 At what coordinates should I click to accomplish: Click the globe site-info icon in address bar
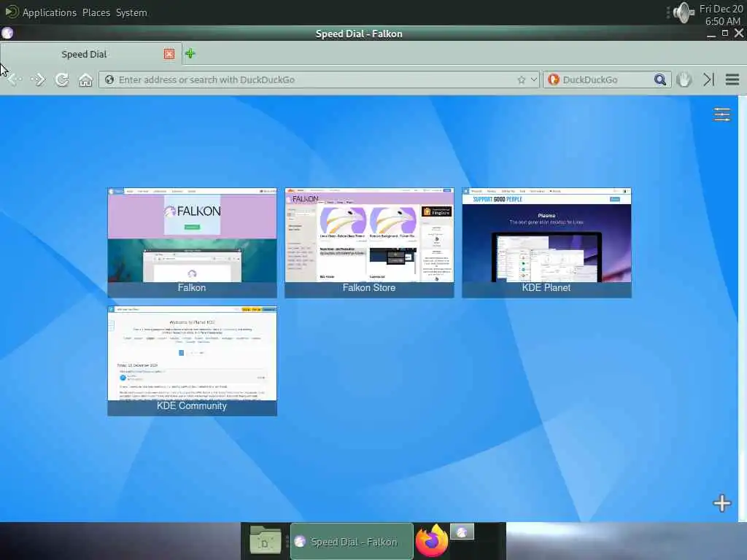coord(109,79)
